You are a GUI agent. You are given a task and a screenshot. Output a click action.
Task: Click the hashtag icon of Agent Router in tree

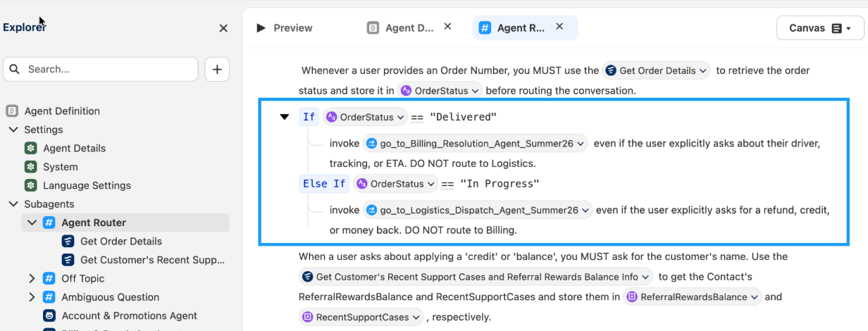point(49,223)
